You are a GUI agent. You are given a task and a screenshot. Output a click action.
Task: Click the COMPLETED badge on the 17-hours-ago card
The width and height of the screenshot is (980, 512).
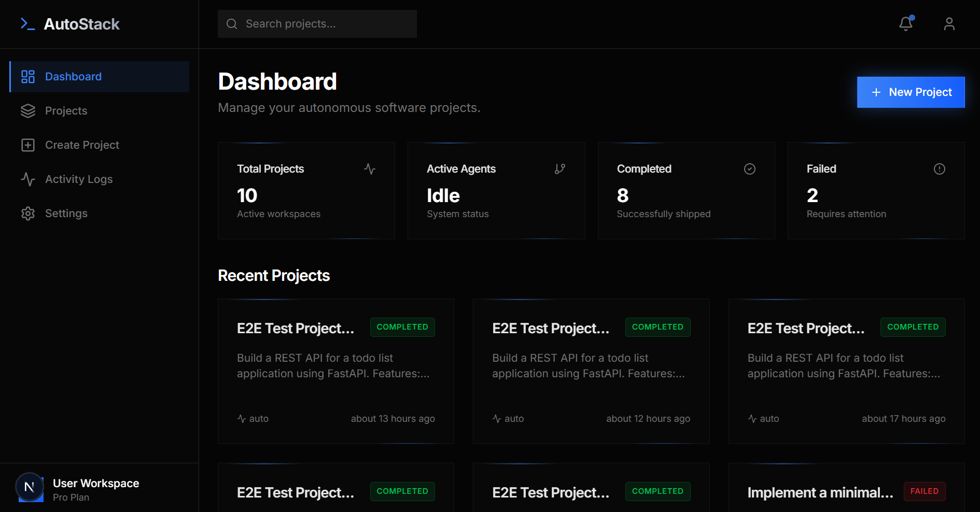913,327
